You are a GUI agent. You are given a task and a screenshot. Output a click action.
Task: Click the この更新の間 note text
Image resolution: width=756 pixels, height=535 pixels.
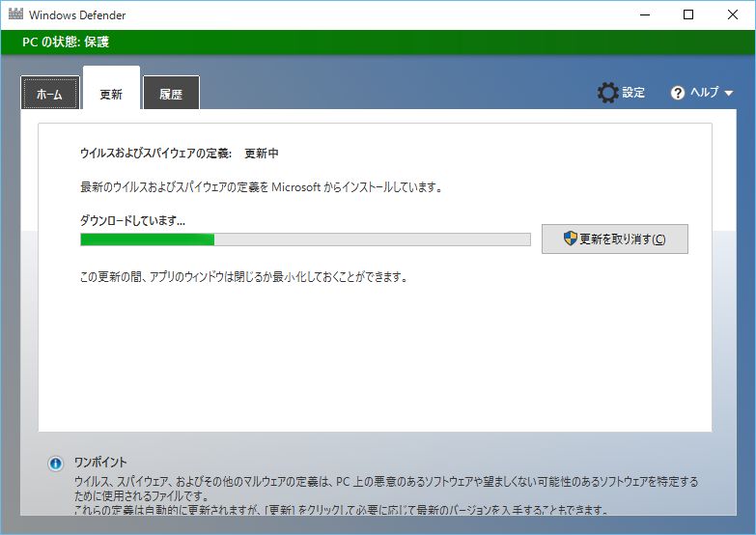(x=244, y=277)
